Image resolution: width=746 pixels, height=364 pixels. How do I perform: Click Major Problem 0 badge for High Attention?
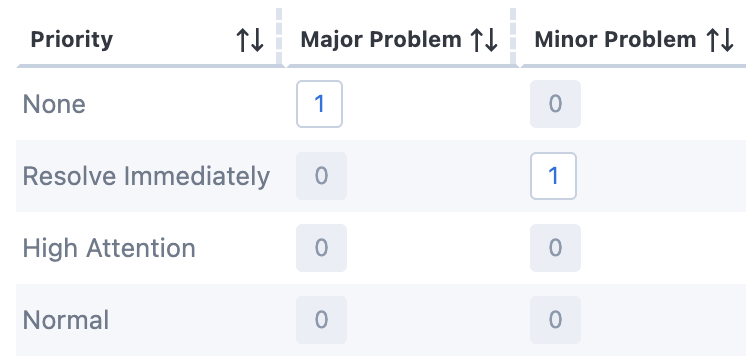click(x=321, y=248)
